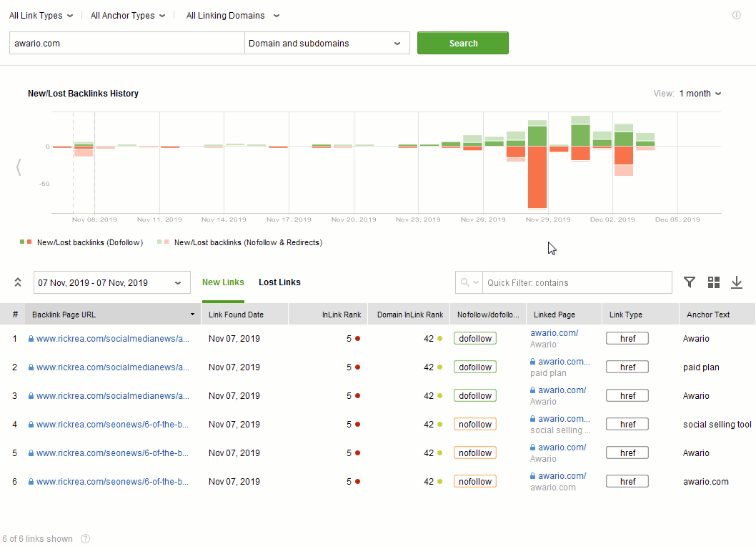This screenshot has width=756, height=549.
Task: Open the row 6 rickrea.com seonews link
Action: pyautogui.click(x=113, y=482)
